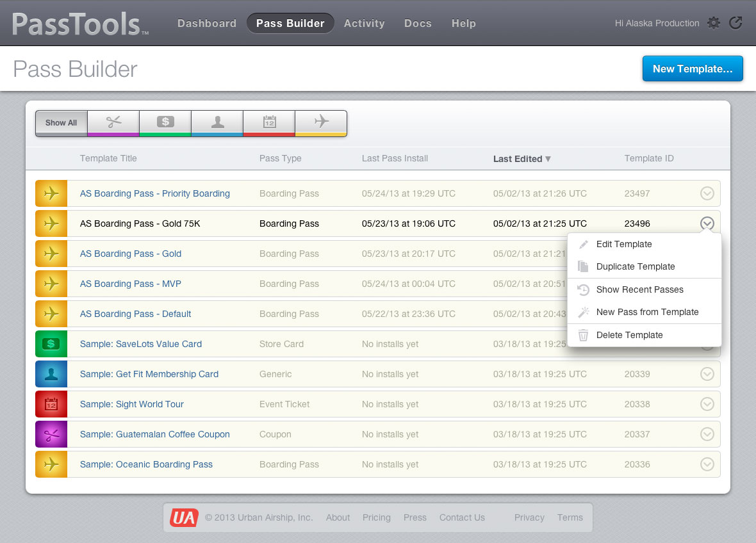Select the Show All filter
Image resolution: width=756 pixels, height=543 pixels.
[x=62, y=123]
